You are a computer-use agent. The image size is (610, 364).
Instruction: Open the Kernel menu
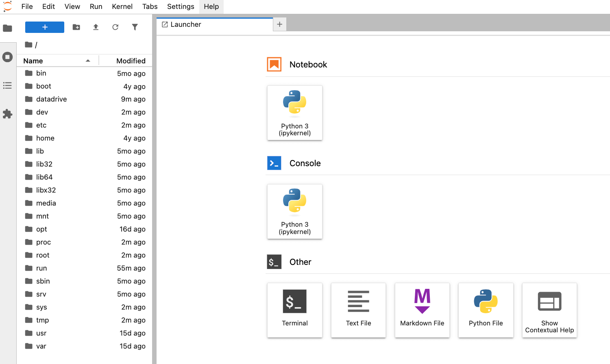122,6
